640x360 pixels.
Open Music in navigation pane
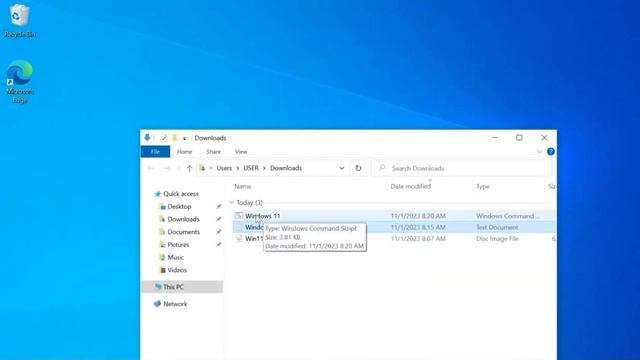click(176, 257)
